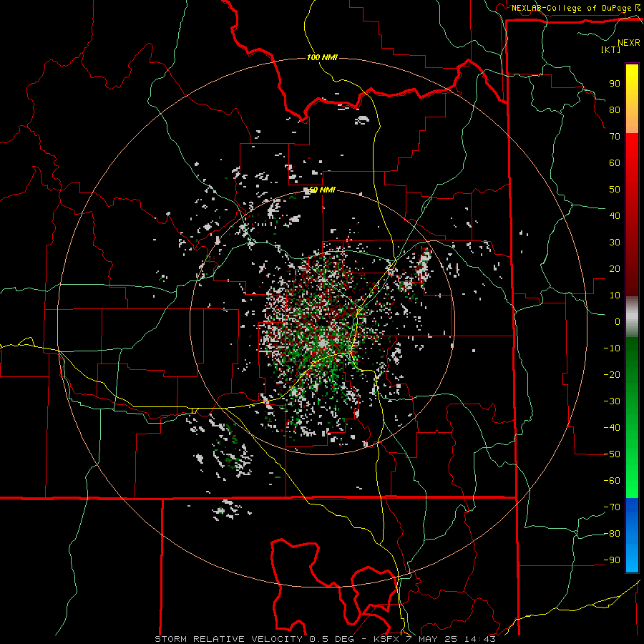644x644 pixels.
Task: Click the -80 value on the velocity scale
Action: [x=612, y=534]
